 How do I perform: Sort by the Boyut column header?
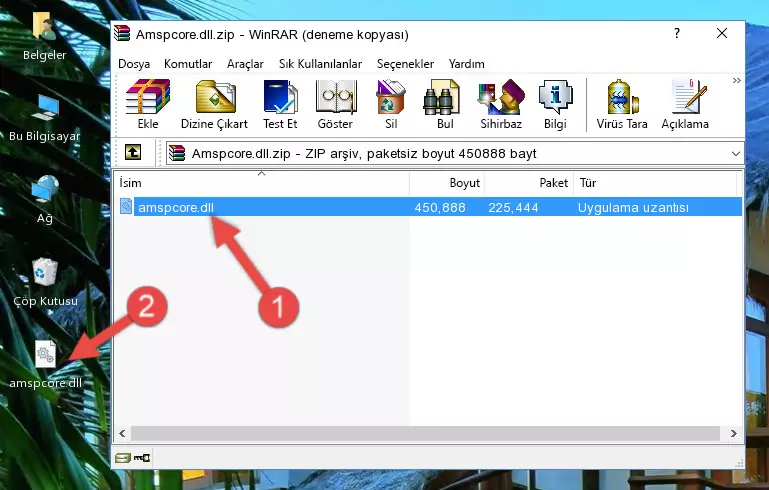(x=447, y=182)
